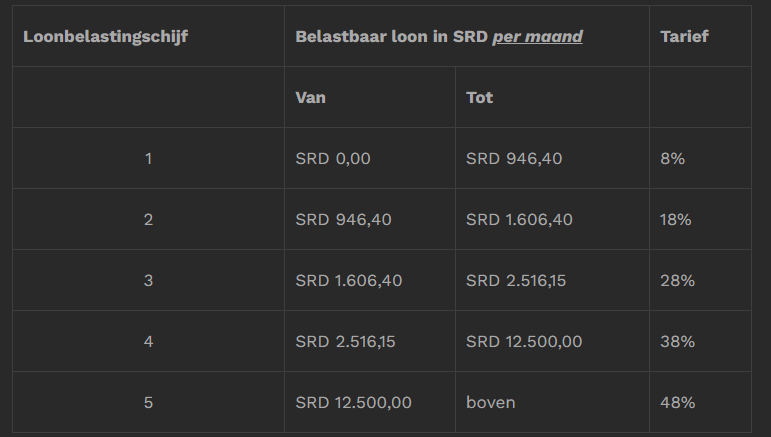Select bracket number 3 cell
This screenshot has height=437, width=771.
click(x=148, y=280)
